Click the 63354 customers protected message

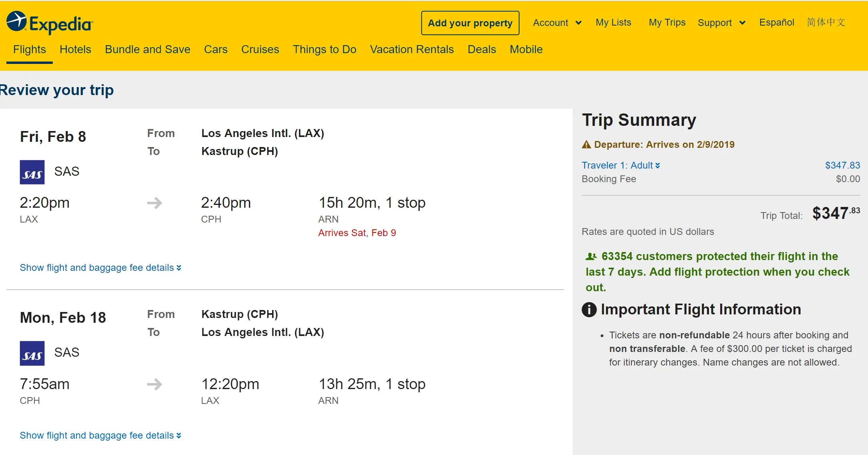tap(718, 272)
